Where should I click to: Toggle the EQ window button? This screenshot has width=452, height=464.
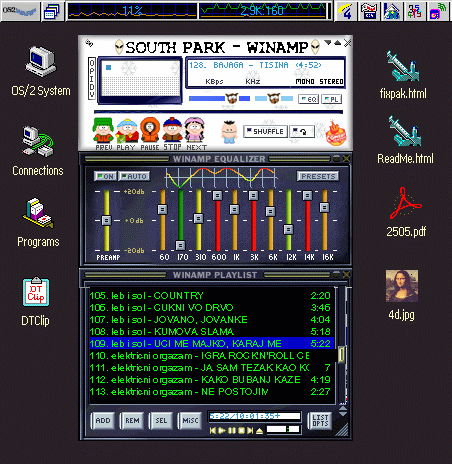308,99
